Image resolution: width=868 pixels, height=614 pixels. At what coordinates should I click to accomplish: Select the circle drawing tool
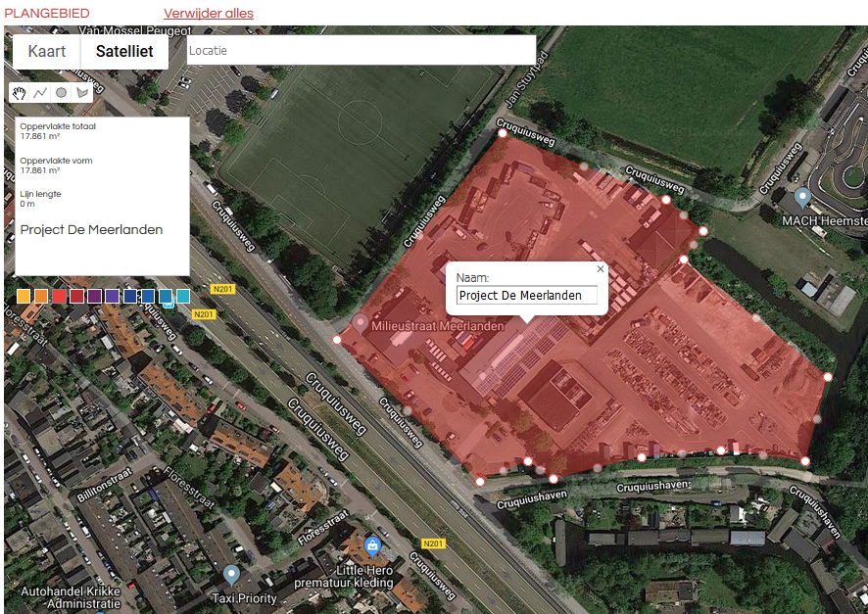pyautogui.click(x=61, y=93)
